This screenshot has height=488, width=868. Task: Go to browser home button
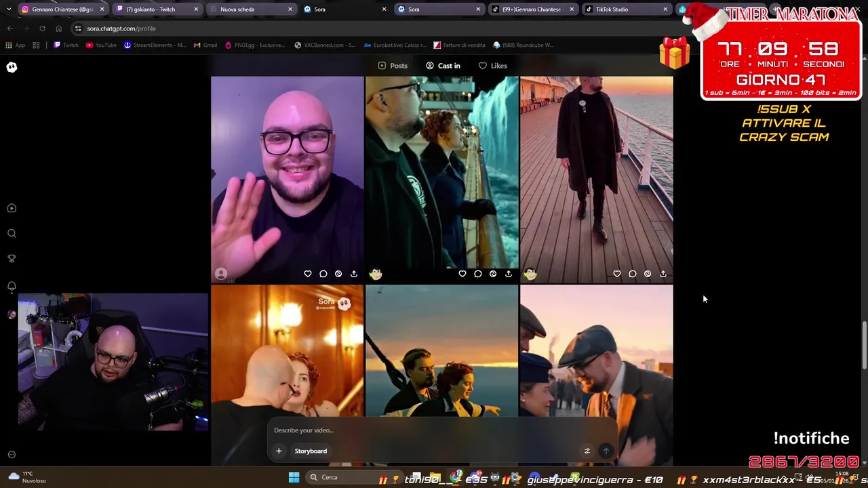(58, 28)
